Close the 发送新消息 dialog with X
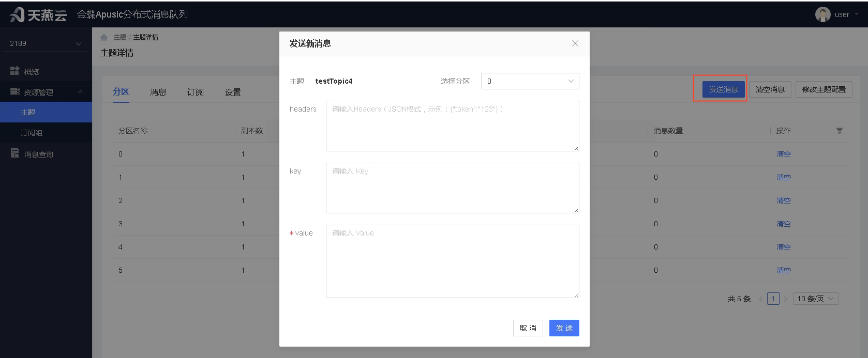Viewport: 868px width, 358px height. (575, 43)
